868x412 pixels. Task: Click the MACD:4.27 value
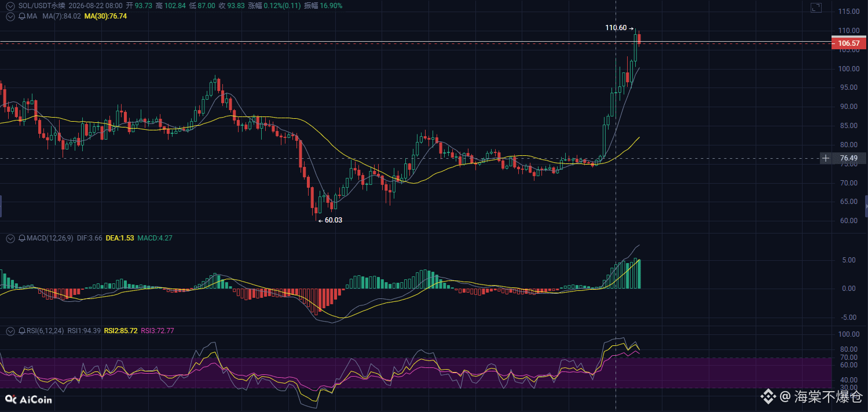coord(155,238)
